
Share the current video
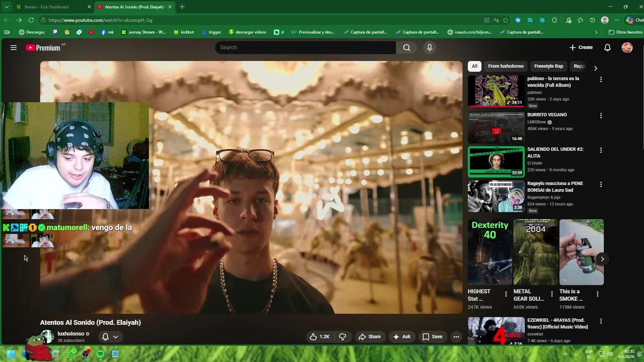(369, 336)
